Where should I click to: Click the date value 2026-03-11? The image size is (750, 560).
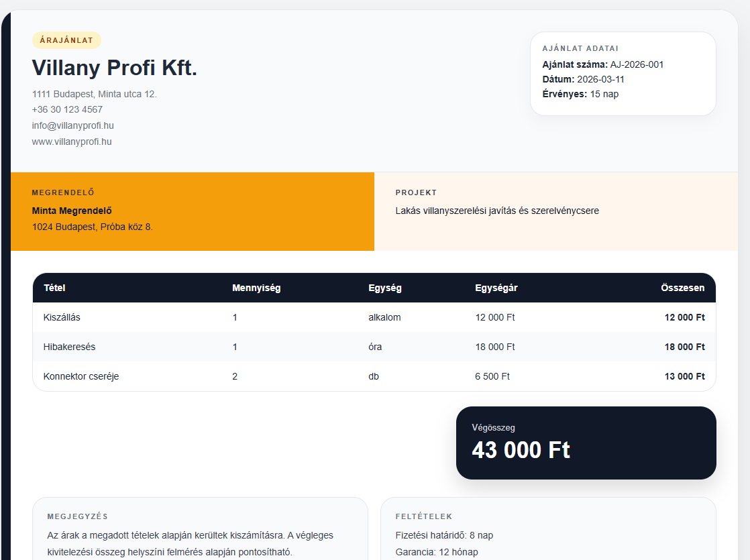coord(600,79)
